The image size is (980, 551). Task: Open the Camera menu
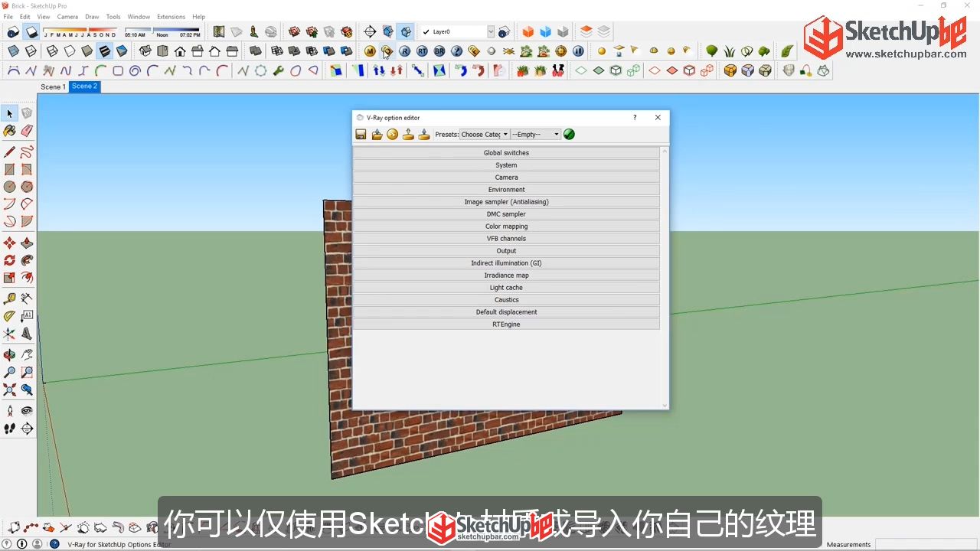tap(67, 17)
